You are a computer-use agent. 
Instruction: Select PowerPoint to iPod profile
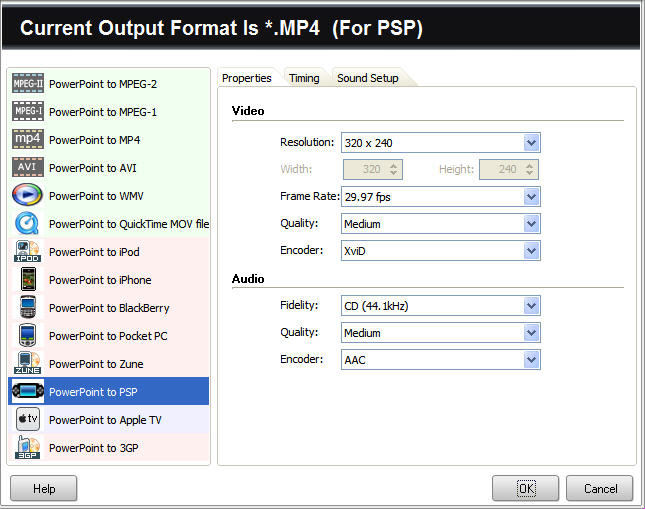tap(109, 252)
